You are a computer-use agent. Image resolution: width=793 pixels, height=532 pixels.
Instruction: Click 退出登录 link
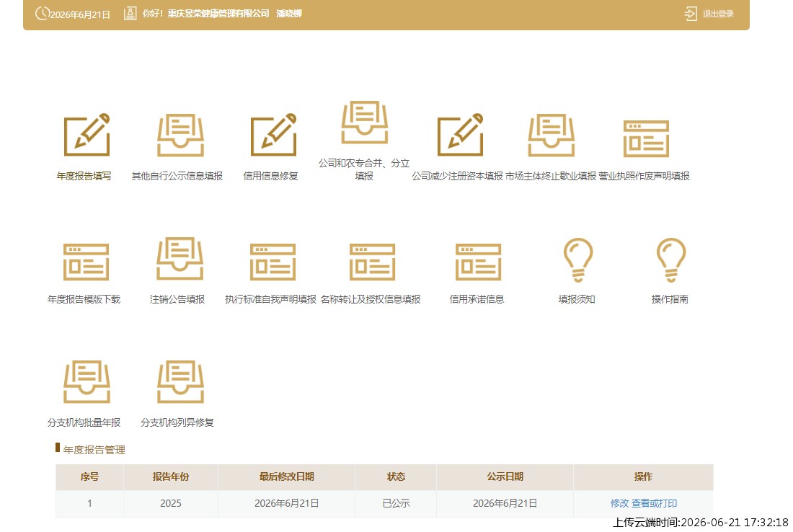tap(718, 14)
